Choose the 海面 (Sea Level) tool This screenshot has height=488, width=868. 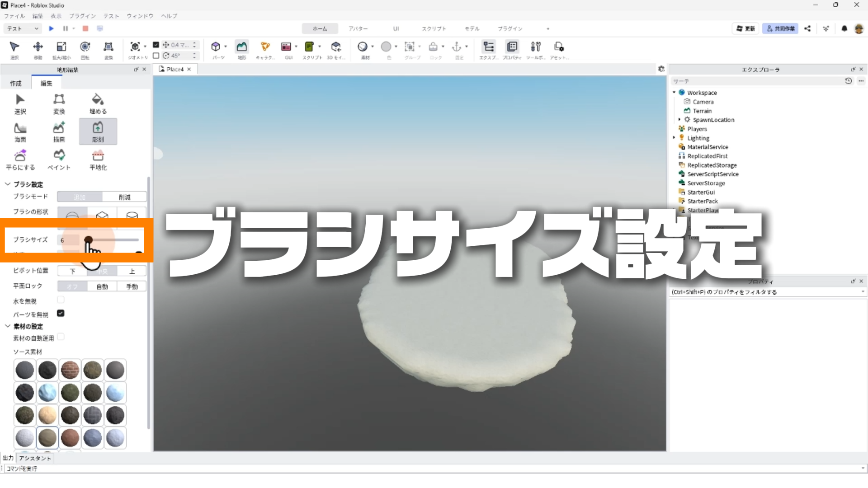(x=20, y=131)
